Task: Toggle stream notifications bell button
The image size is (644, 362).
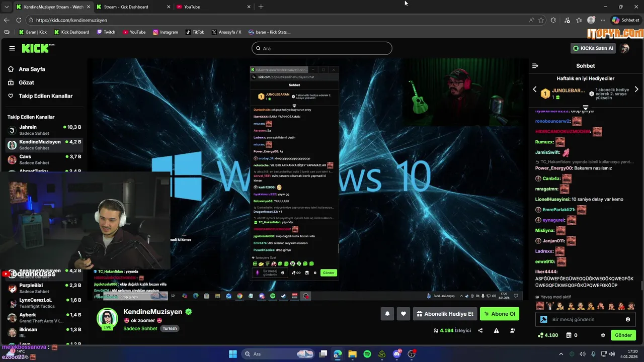Action: click(x=387, y=314)
